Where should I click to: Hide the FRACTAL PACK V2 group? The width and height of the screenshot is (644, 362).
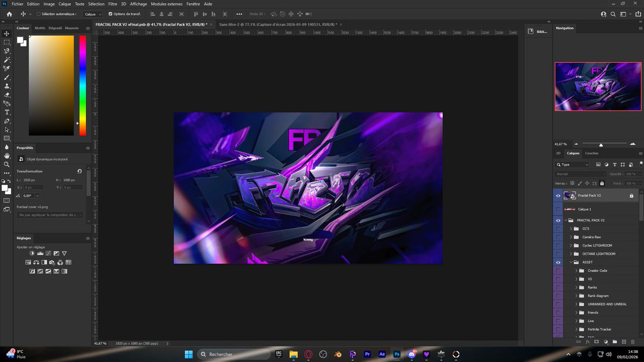pyautogui.click(x=558, y=220)
